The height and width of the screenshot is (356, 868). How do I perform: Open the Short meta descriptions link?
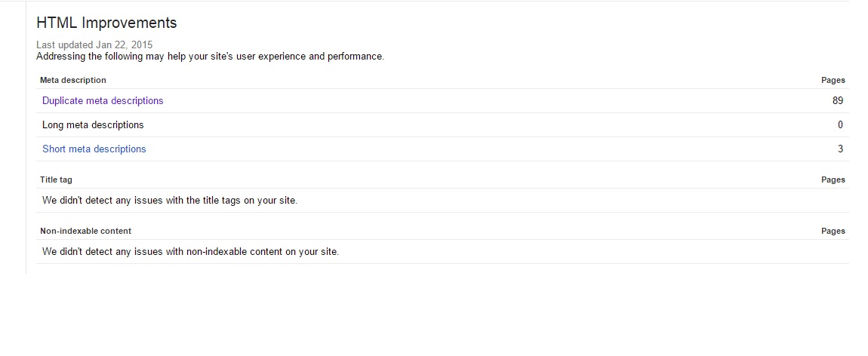[x=94, y=149]
